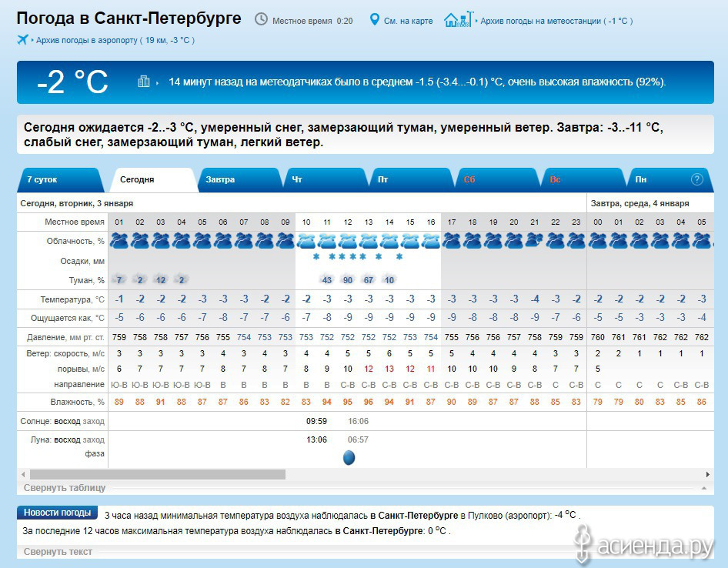
Task: Click the moon phase icon
Action: pos(349,457)
